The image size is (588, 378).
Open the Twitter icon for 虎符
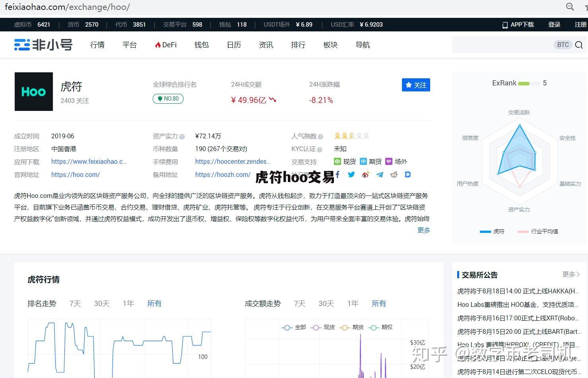pyautogui.click(x=351, y=174)
